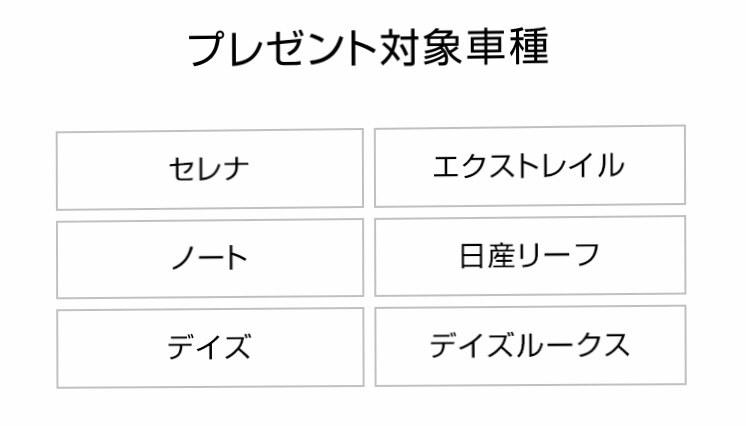Image resolution: width=746 pixels, height=426 pixels.
Task: Pick デイズルークス from the vehicle grid
Action: (x=530, y=345)
